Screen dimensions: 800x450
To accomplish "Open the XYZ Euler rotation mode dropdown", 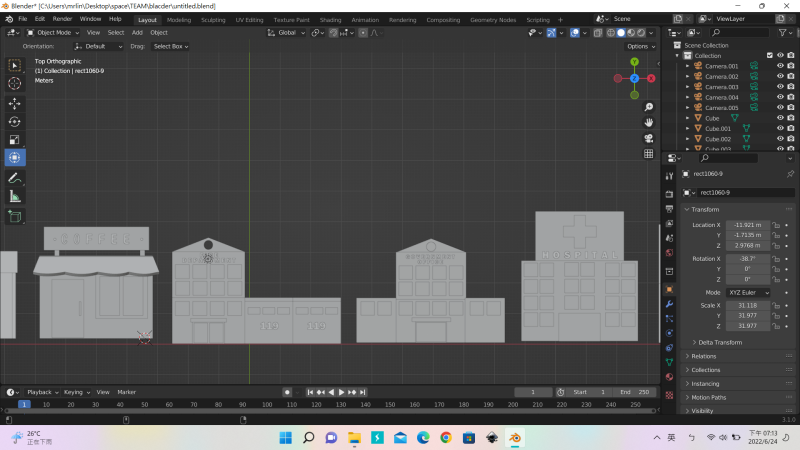I will 746,292.
